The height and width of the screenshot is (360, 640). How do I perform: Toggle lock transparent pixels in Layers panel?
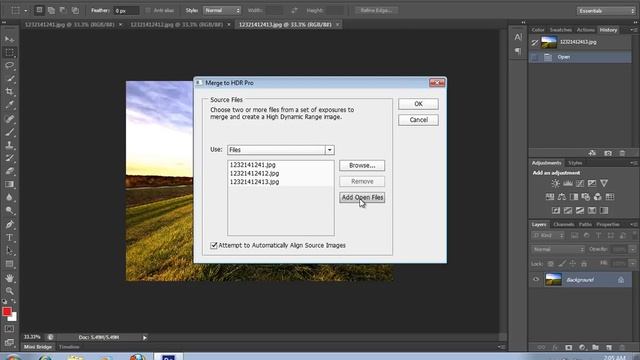(551, 264)
